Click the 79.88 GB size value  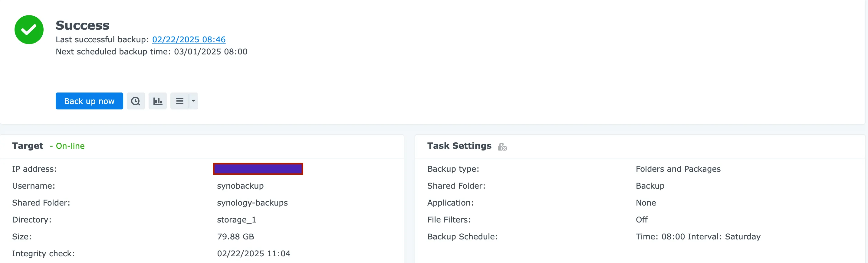point(235,236)
